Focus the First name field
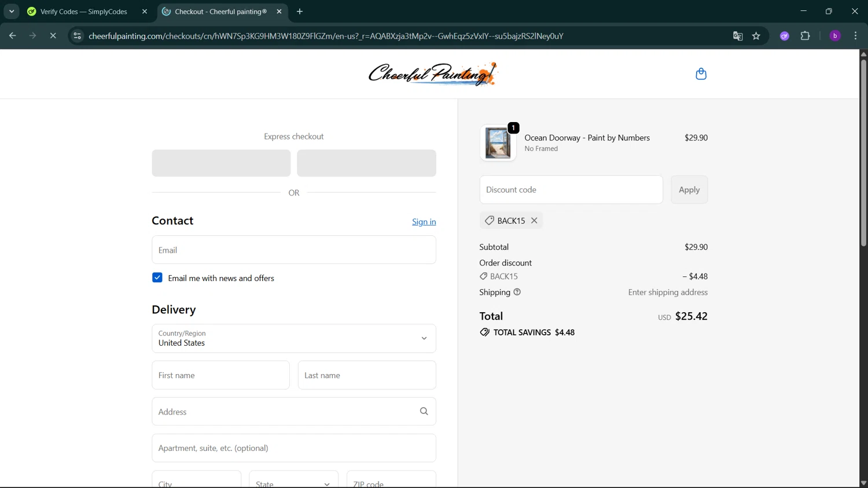The height and width of the screenshot is (488, 868). pyautogui.click(x=220, y=375)
